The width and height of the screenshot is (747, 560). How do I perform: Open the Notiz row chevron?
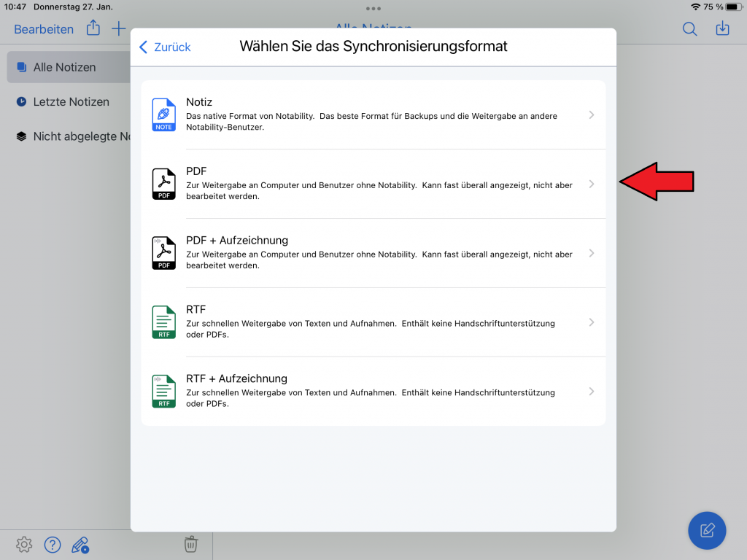click(592, 114)
